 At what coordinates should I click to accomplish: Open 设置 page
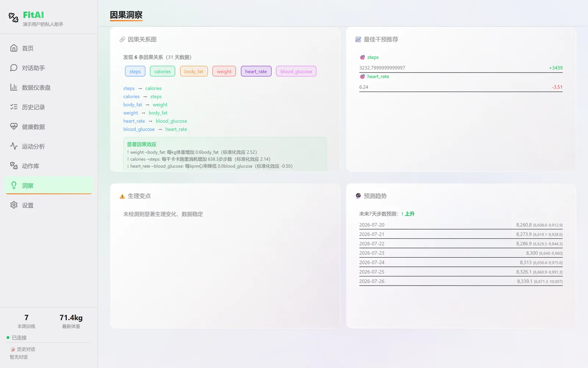[49, 205]
